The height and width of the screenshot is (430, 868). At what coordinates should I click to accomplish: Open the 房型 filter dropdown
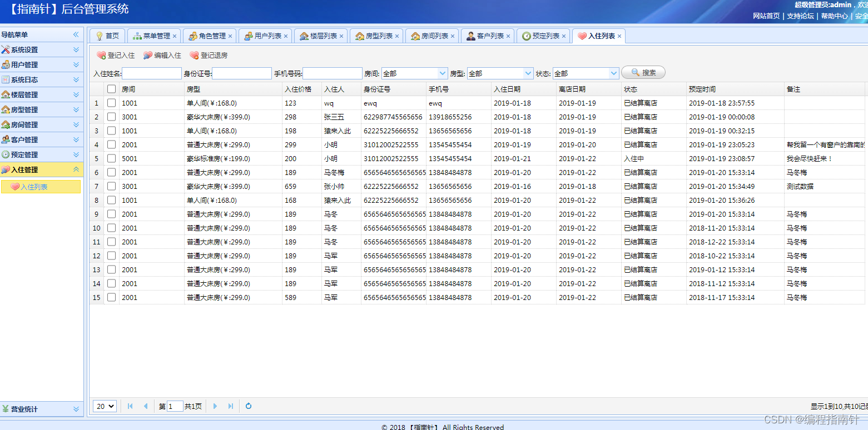point(528,73)
